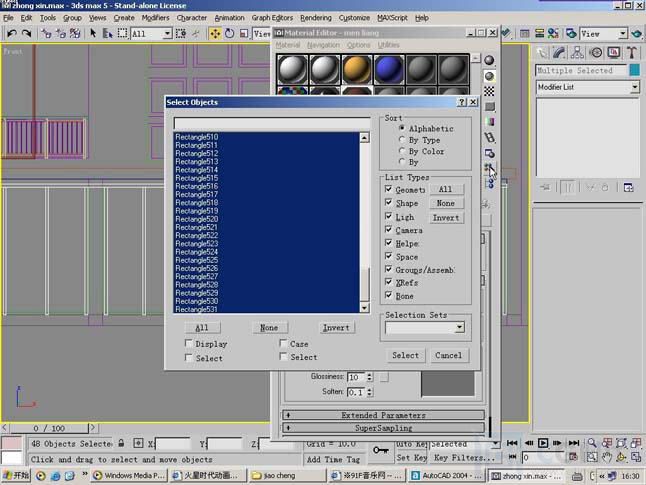Open Hierarchy panel tab

point(577,52)
